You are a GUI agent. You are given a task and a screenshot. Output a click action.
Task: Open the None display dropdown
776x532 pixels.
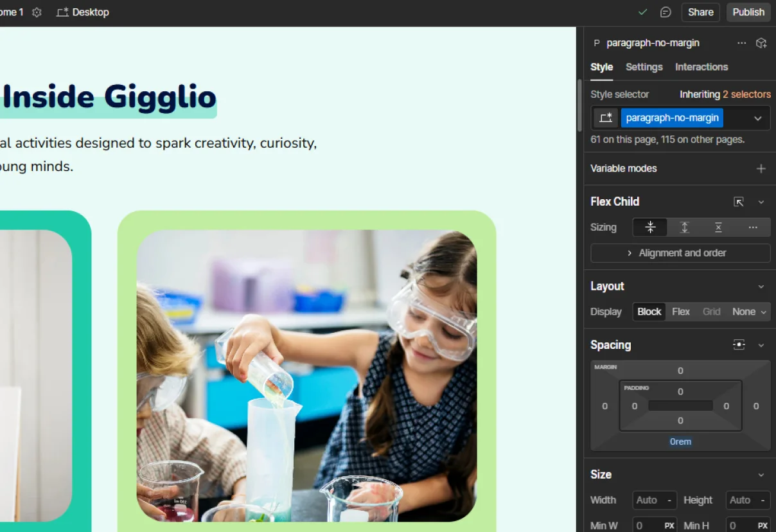tap(749, 312)
